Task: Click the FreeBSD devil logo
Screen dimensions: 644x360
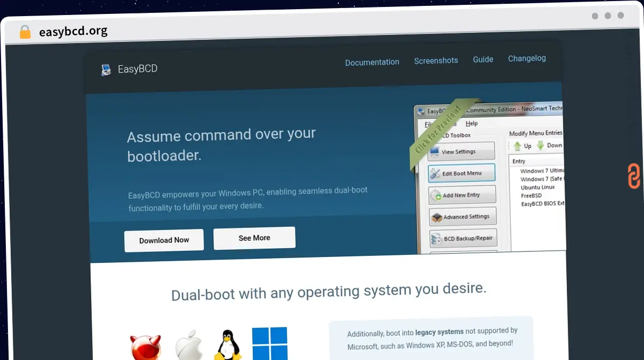Action: [x=145, y=347]
